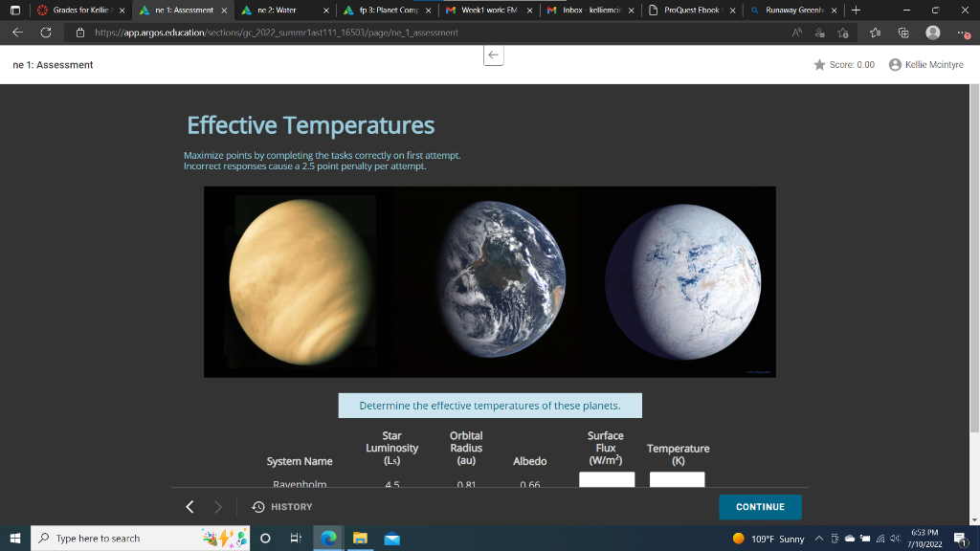View site information lock icon
This screenshot has height=551, width=980.
coord(80,33)
